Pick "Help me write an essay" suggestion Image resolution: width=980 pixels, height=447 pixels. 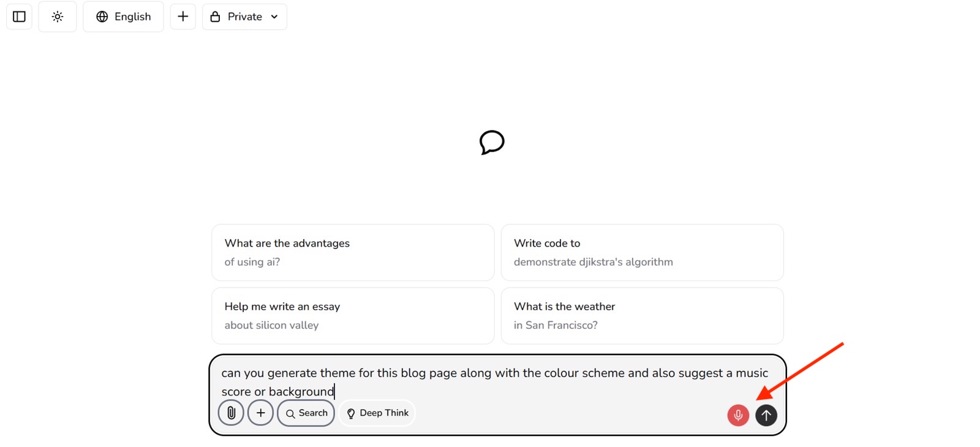[x=353, y=316]
